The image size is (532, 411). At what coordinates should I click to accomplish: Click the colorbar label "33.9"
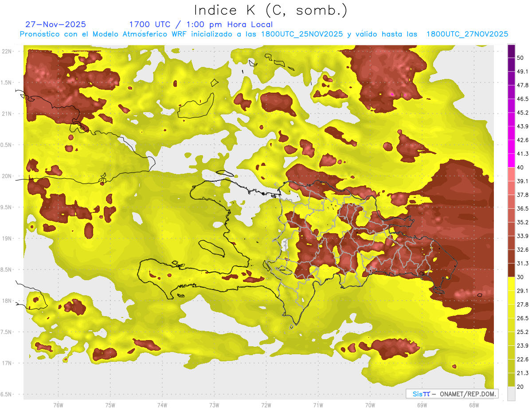[523, 236]
